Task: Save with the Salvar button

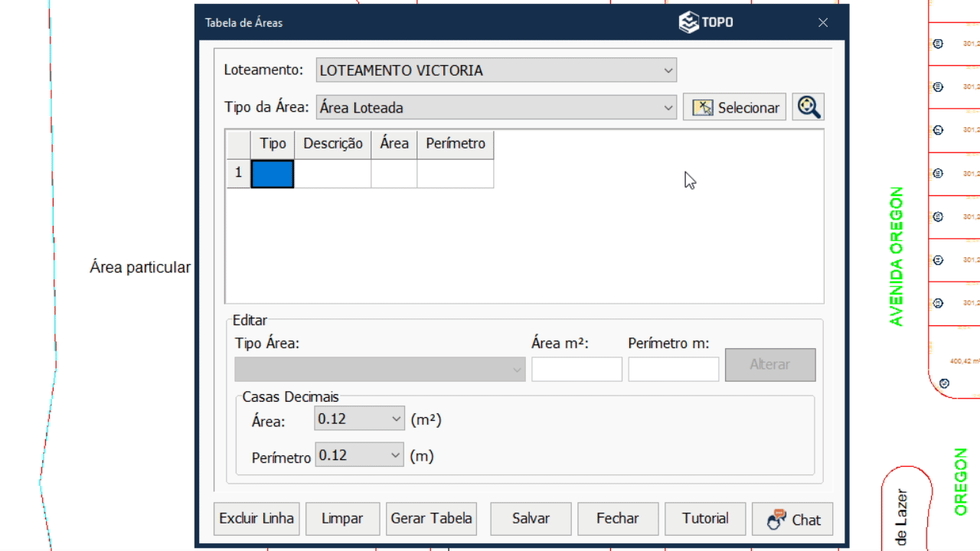Action: coord(531,519)
